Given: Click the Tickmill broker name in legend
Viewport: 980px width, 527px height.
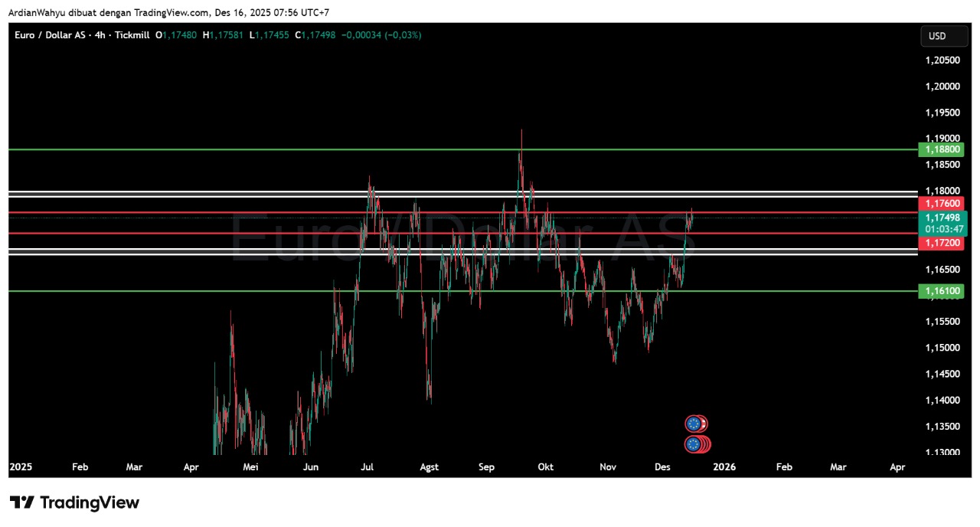Looking at the screenshot, I should 132,35.
